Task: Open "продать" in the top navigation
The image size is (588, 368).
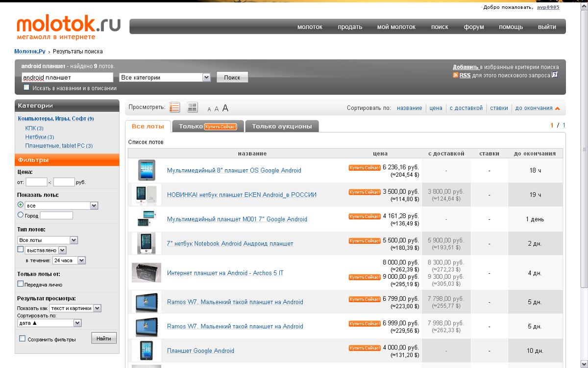Action: 350,27
